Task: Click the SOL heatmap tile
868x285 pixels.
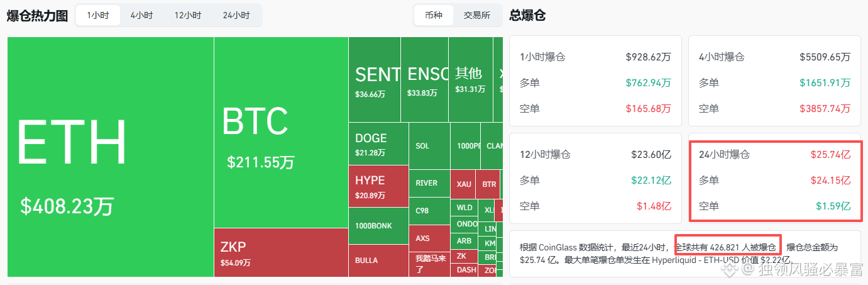Action: coord(429,146)
